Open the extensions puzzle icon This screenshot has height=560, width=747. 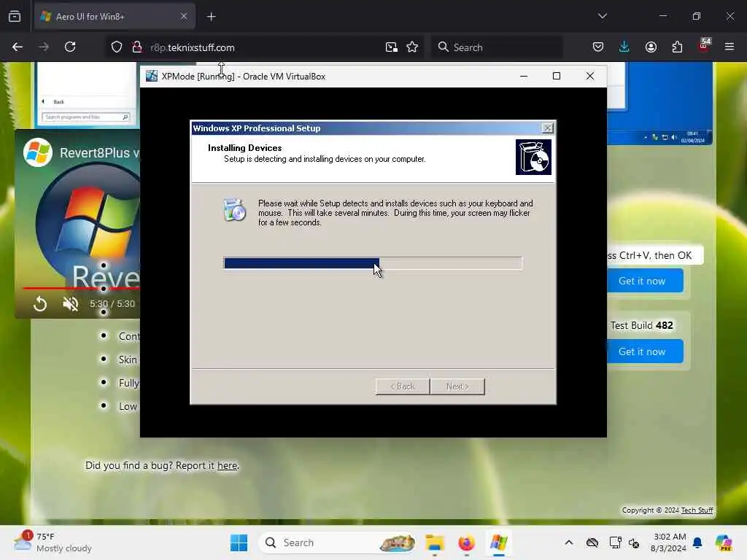click(x=677, y=47)
